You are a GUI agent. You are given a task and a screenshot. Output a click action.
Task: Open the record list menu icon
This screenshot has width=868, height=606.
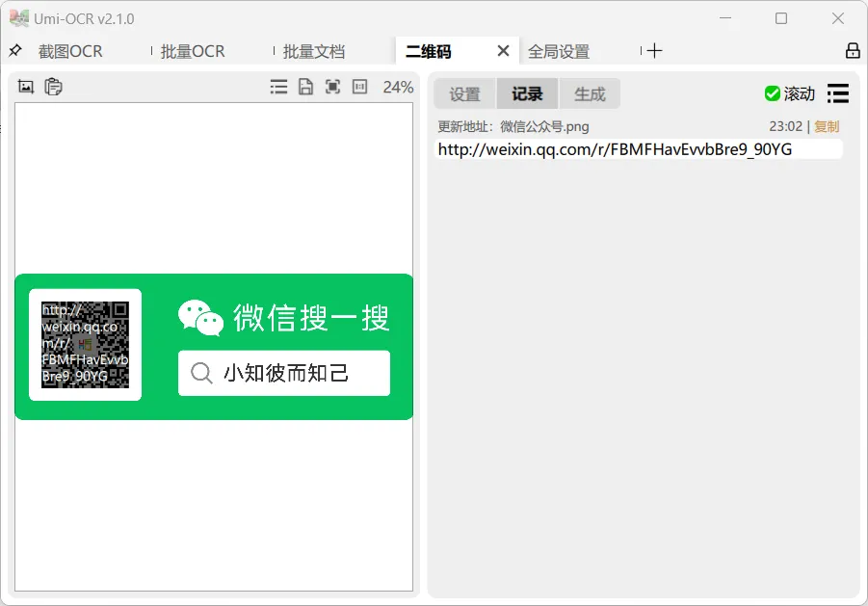[x=837, y=93]
